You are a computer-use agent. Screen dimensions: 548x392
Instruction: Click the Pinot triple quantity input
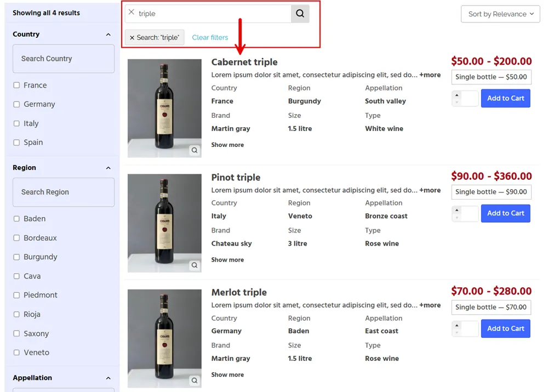coord(470,213)
